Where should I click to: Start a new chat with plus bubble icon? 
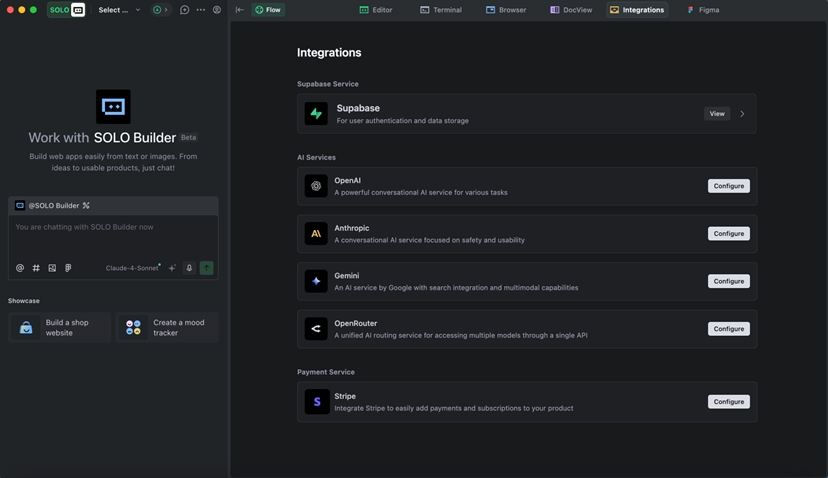click(x=184, y=10)
